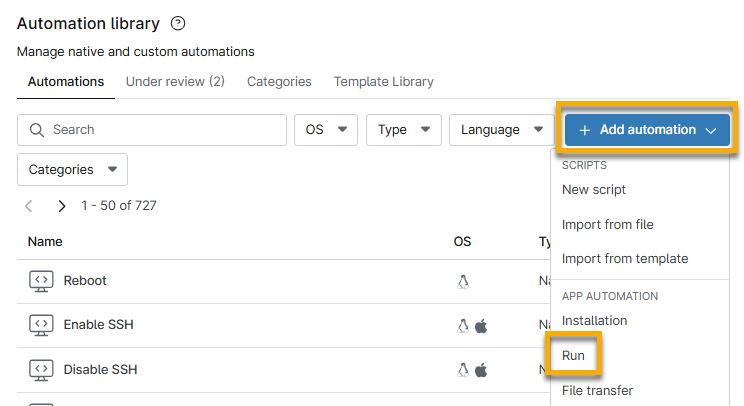Open the Template Library tab
The width and height of the screenshot is (744, 406).
click(384, 82)
